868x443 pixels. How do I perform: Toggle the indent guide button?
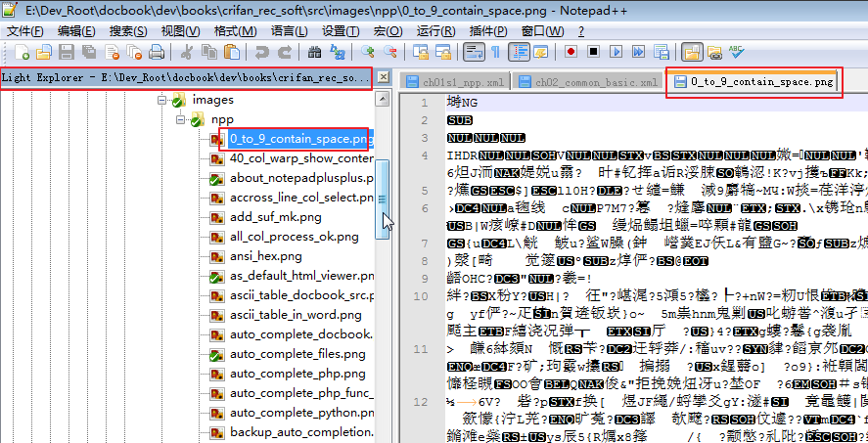tap(520, 52)
